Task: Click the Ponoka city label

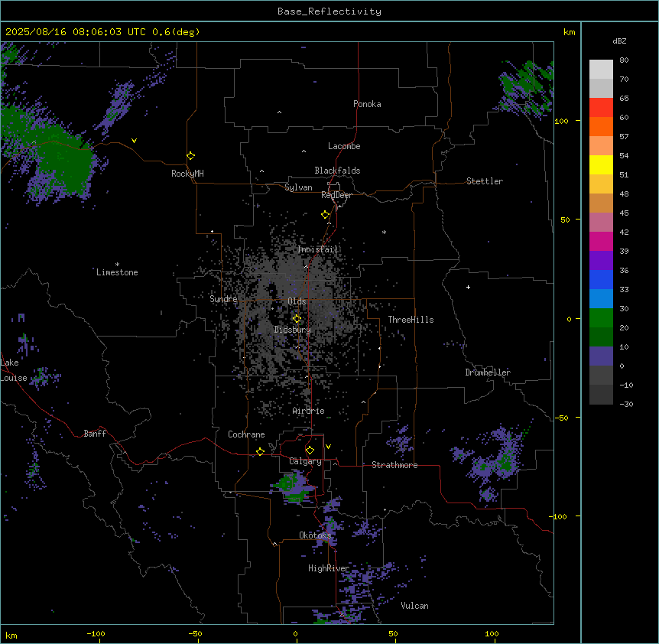Action: tap(367, 104)
